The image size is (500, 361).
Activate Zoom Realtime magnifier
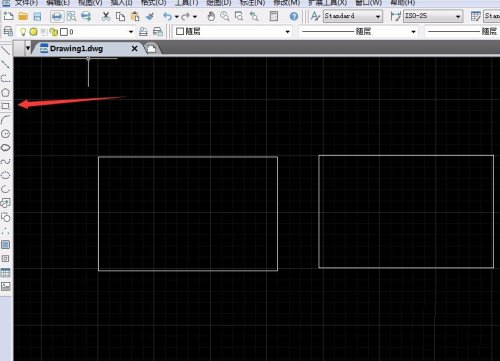coord(225,16)
